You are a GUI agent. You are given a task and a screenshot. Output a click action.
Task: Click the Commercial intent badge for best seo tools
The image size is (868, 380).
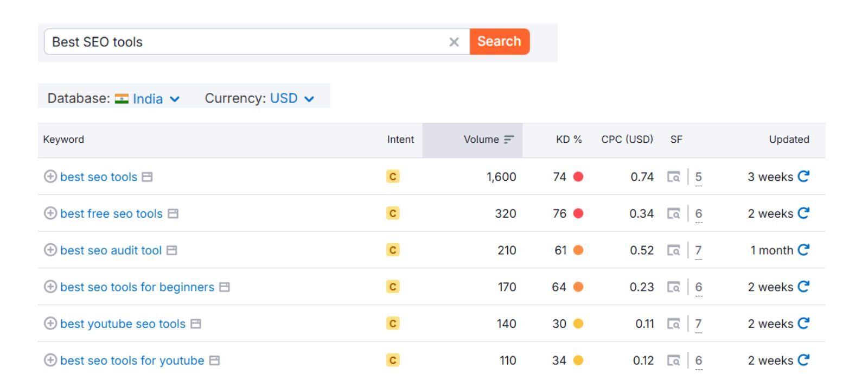[x=393, y=176]
